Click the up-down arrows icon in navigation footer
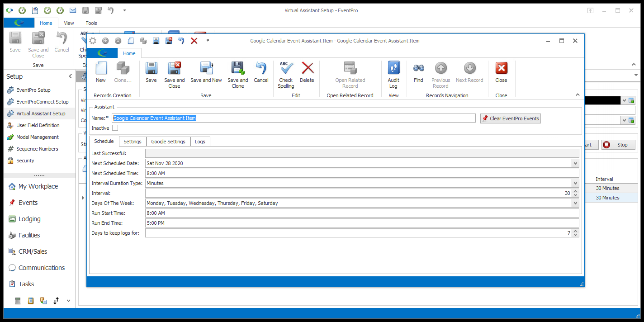Image resolution: width=644 pixels, height=322 pixels. (56, 300)
